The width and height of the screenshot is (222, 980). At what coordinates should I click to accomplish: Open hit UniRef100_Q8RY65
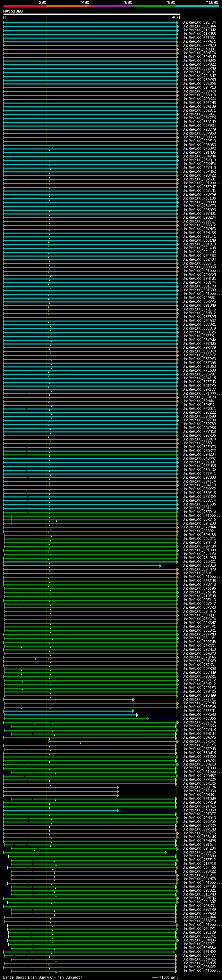pos(199,80)
